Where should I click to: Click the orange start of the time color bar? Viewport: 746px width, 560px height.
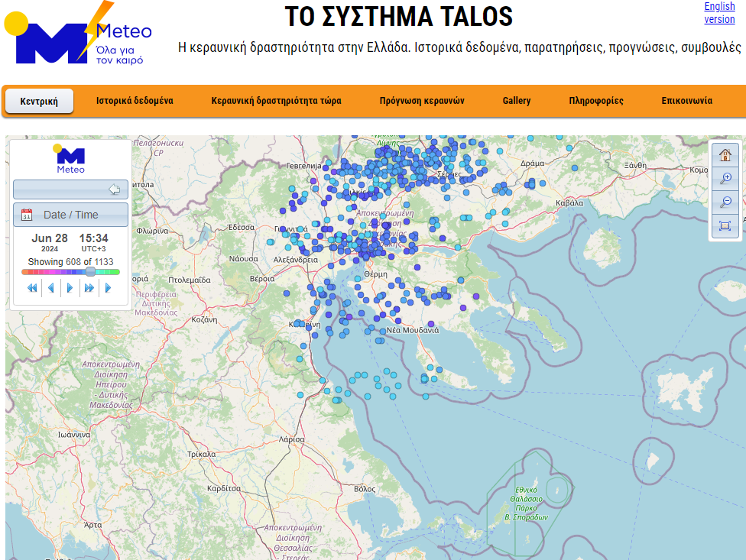pos(24,272)
